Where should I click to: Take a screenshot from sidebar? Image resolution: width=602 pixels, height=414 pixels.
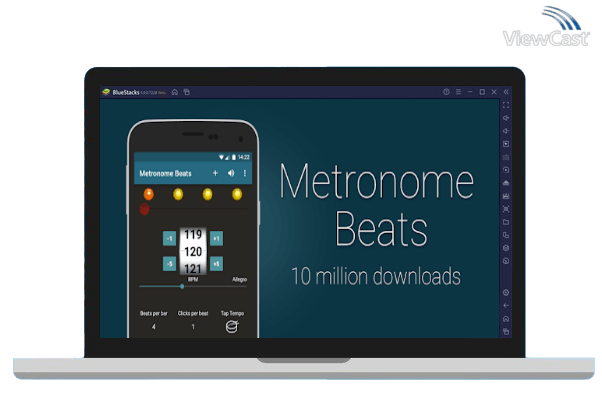pos(506,209)
